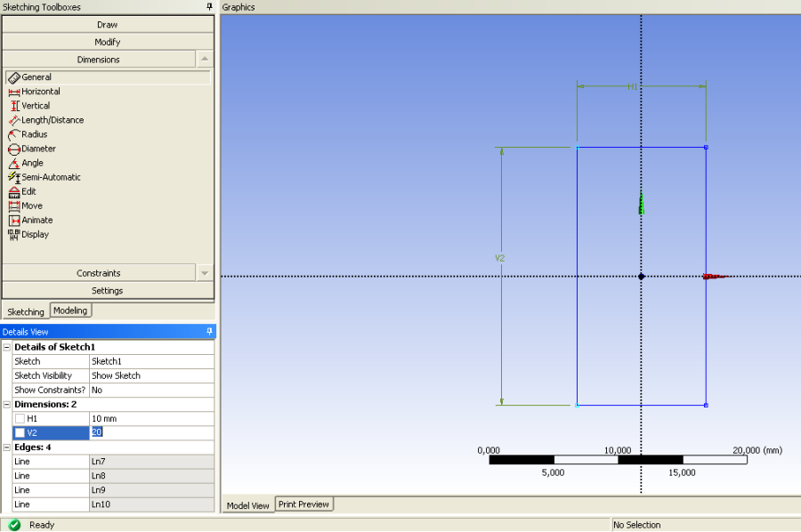Select the Radius dimension icon
The width and height of the screenshot is (801, 532).
click(x=13, y=134)
